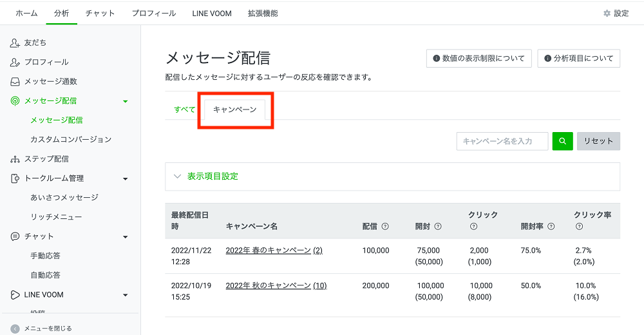644x335 pixels.
Task: Open the LINE VOOM top tab
Action: click(x=212, y=14)
